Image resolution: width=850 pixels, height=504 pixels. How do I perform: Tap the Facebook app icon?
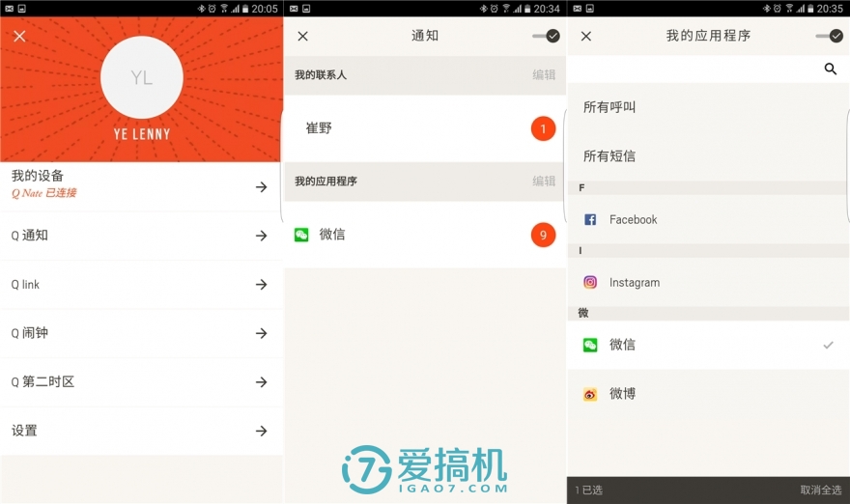[590, 219]
